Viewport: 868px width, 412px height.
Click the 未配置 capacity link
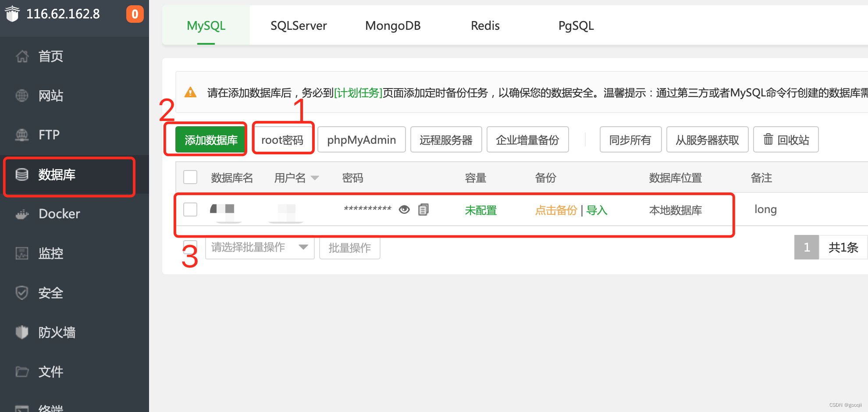481,210
